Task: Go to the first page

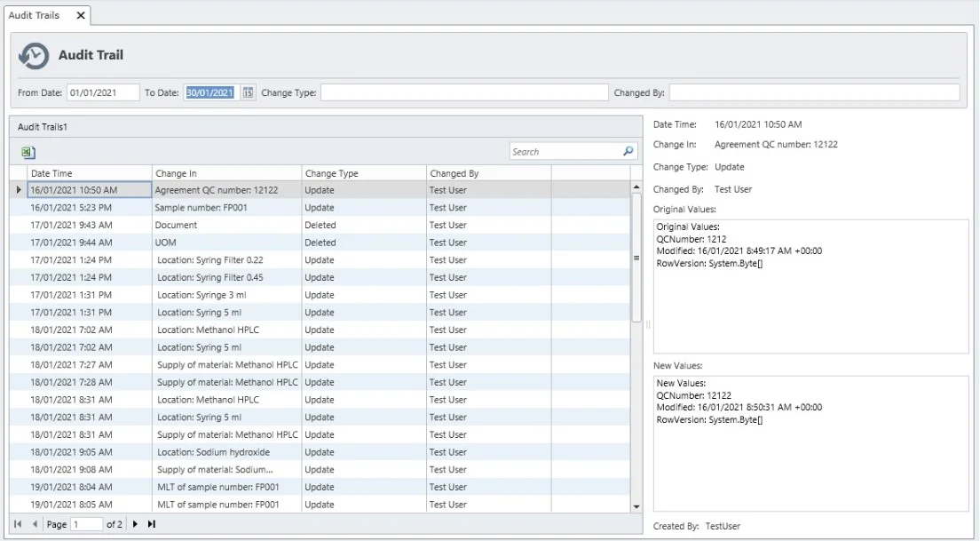Action: 19,524
